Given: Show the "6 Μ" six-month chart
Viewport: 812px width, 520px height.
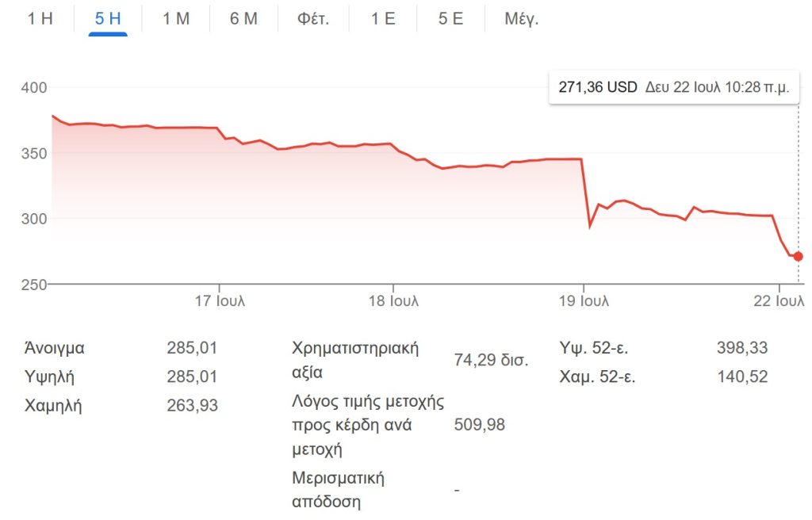Looking at the screenshot, I should click(x=243, y=18).
